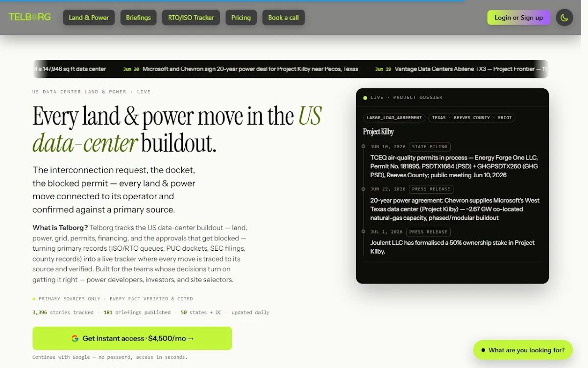Viewport: 588px width, 368px height.
Task: Click the 'updated daily' text
Action: click(250, 313)
